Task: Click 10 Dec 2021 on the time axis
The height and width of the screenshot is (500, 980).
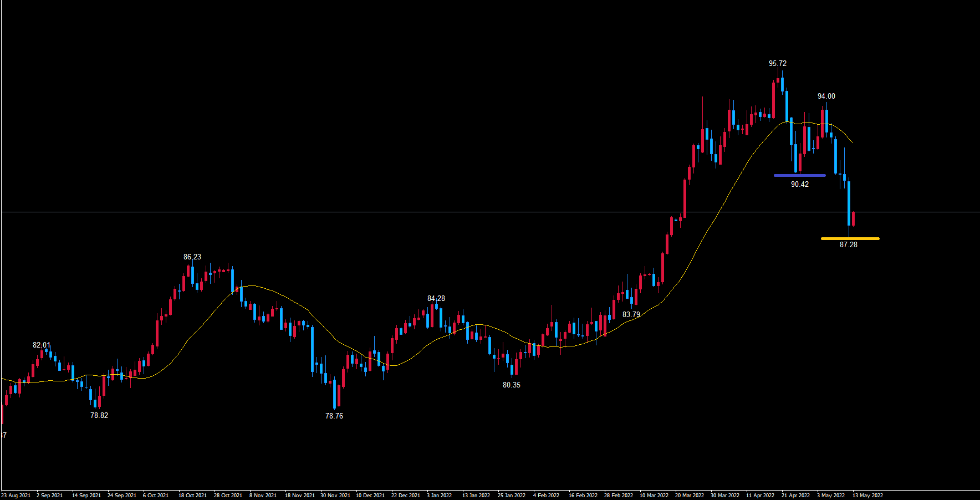Action: pyautogui.click(x=370, y=495)
